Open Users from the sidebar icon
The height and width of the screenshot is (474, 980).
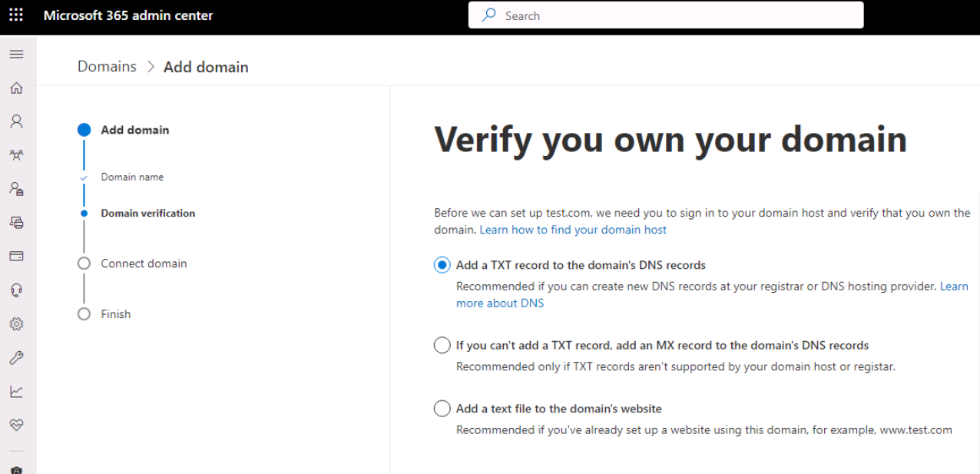click(16, 121)
